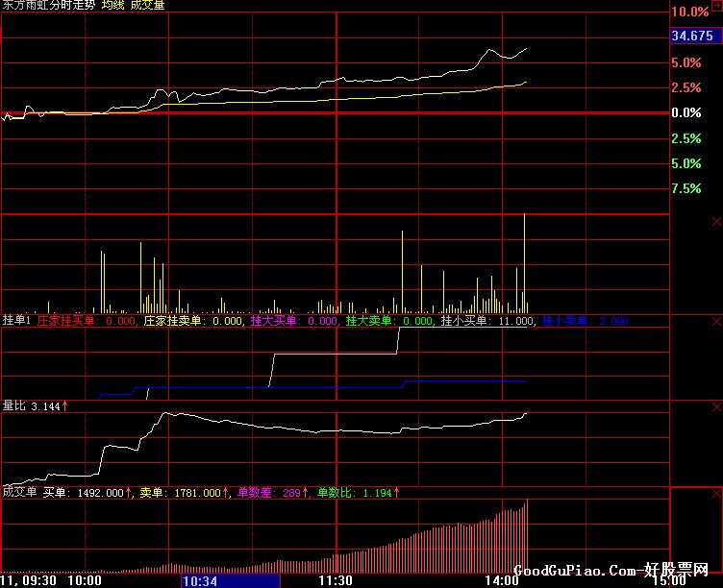The image size is (723, 588).
Task: Click the 单数比 1.194 value
Action: [x=359, y=493]
